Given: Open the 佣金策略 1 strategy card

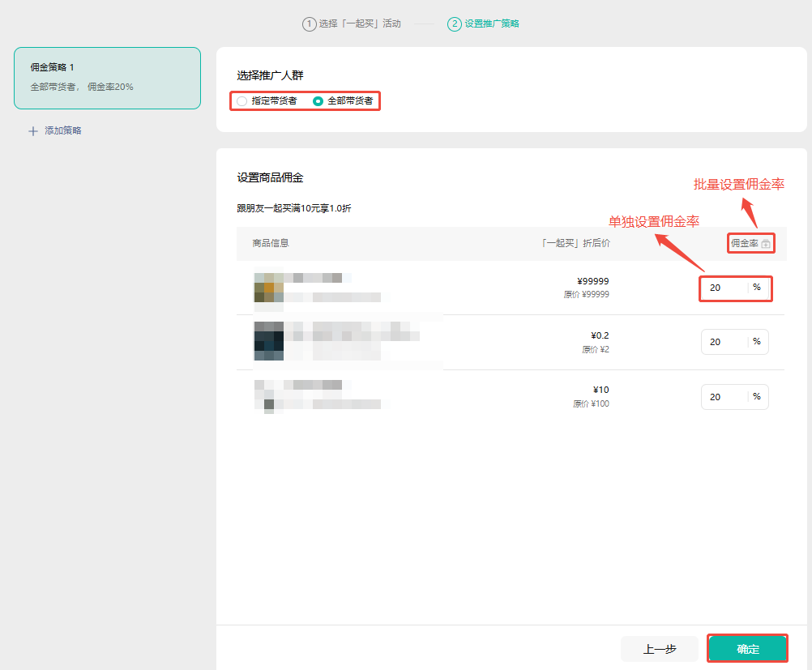Looking at the screenshot, I should 107,78.
